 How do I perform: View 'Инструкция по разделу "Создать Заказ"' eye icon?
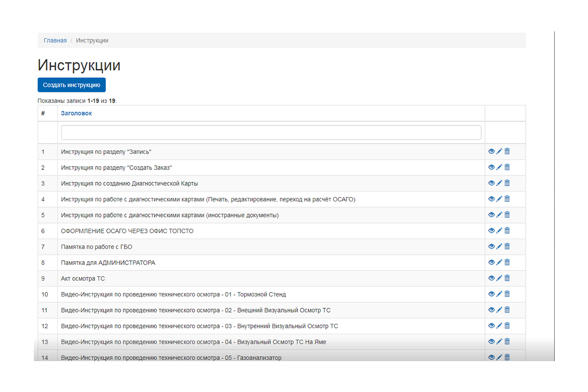491,167
